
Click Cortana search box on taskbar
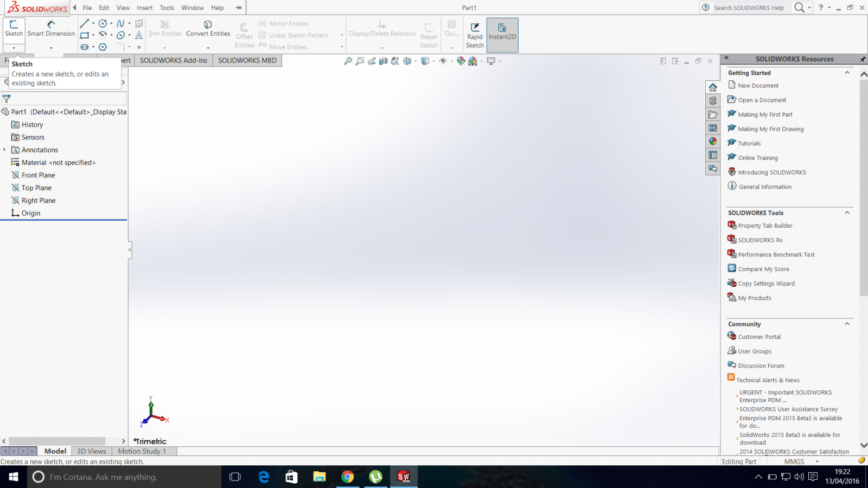coord(124,477)
